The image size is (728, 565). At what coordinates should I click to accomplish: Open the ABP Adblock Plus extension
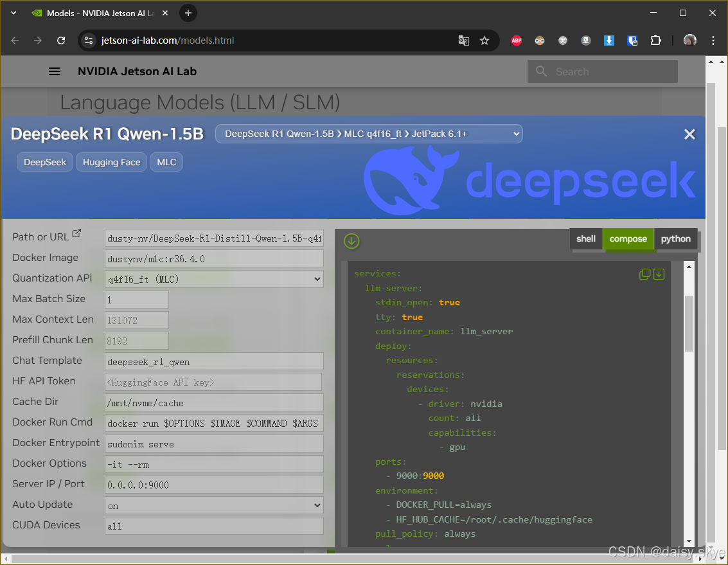517,40
